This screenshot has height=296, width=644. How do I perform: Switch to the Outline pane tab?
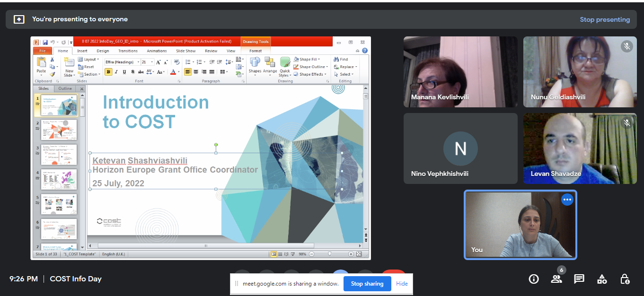pyautogui.click(x=65, y=88)
